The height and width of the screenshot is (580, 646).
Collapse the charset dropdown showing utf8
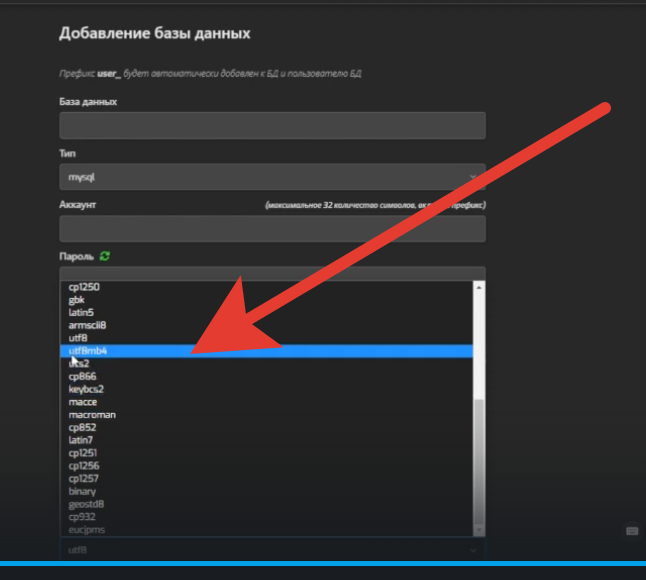[x=272, y=550]
